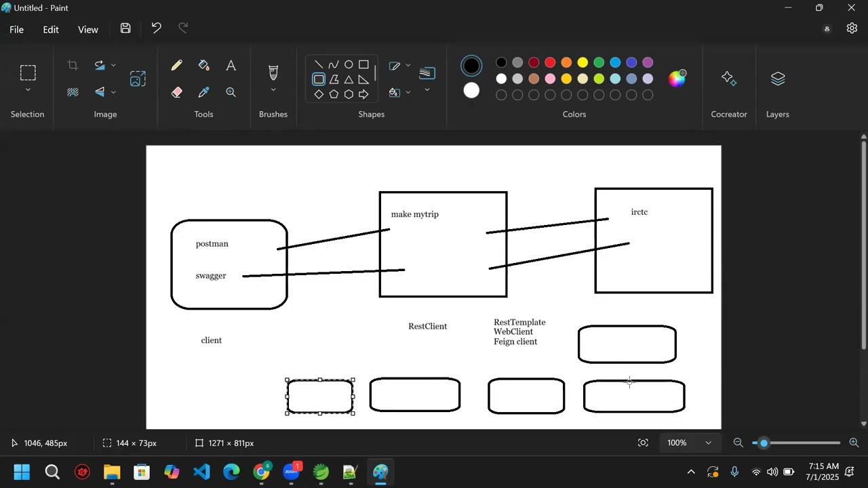
Task: Choose the Pentagon shape
Action: 334,94
